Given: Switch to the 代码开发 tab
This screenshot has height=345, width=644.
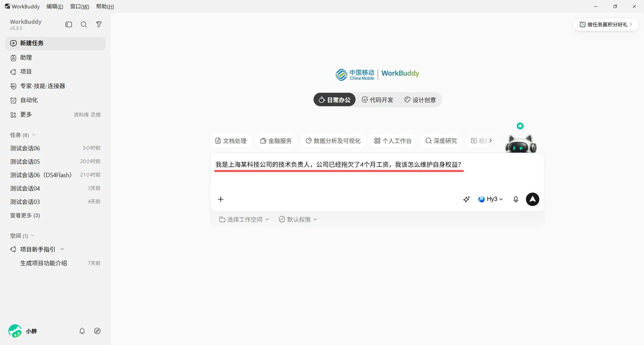Looking at the screenshot, I should pyautogui.click(x=377, y=100).
